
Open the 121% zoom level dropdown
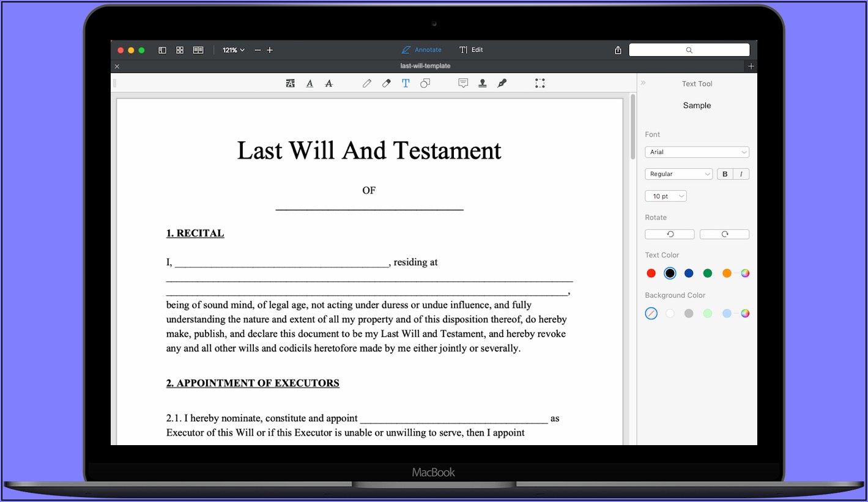[233, 50]
